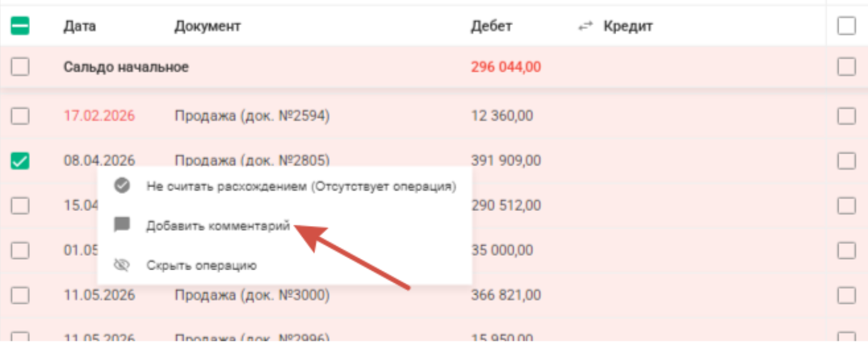
Task: Click the Дата column header
Action: [x=79, y=26]
